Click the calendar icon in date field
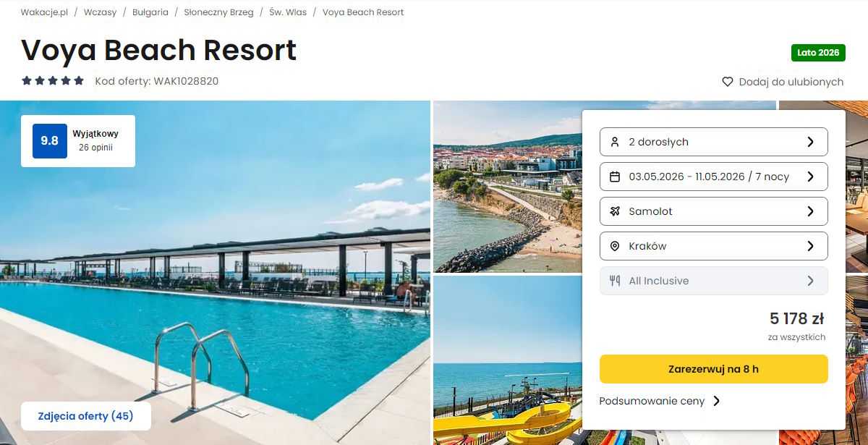868x445 pixels. (x=615, y=177)
